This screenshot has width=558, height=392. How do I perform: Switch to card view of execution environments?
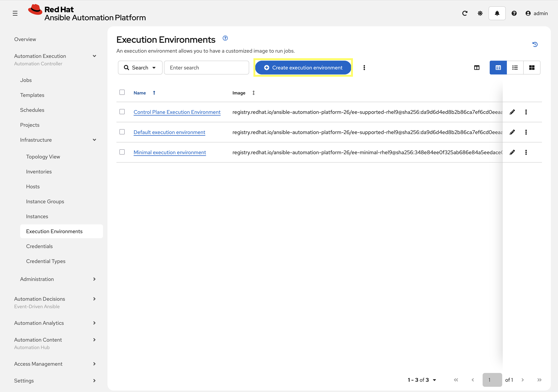tap(532, 68)
